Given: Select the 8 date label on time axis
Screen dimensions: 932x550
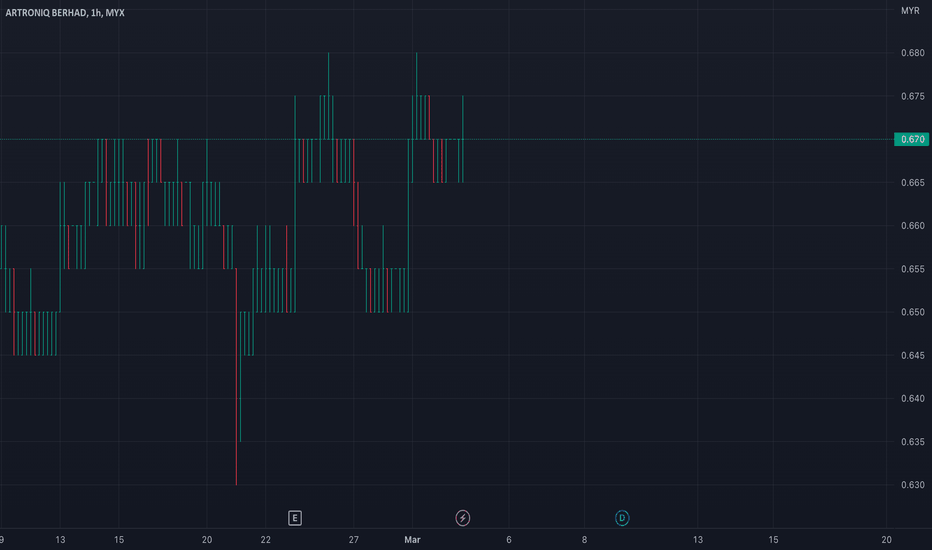Looking at the screenshot, I should click(x=584, y=540).
